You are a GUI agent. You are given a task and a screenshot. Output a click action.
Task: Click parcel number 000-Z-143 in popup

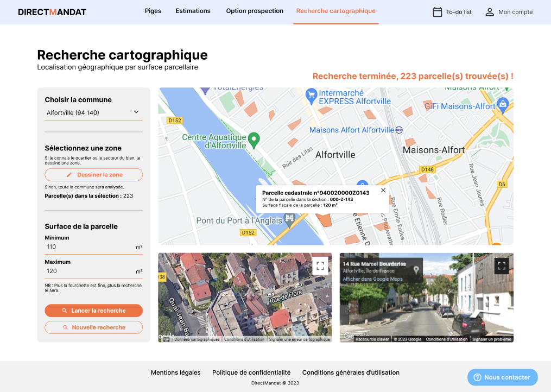(341, 199)
